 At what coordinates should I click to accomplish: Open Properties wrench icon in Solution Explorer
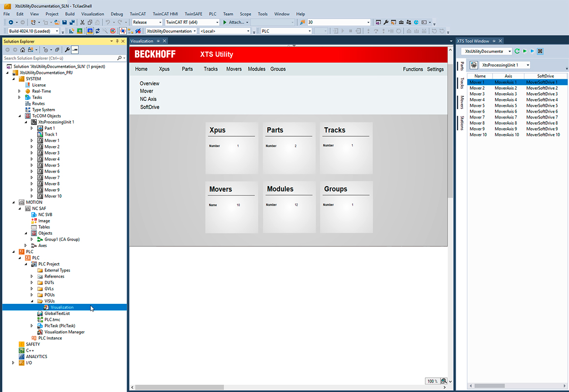[x=67, y=50]
